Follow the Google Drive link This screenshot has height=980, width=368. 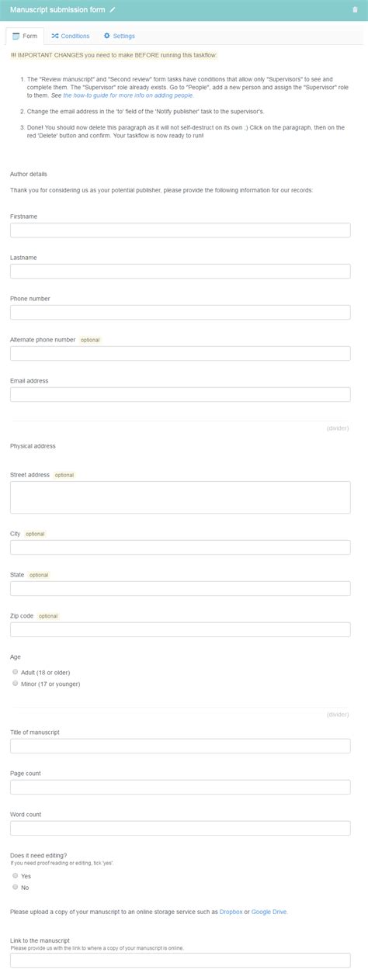[269, 912]
